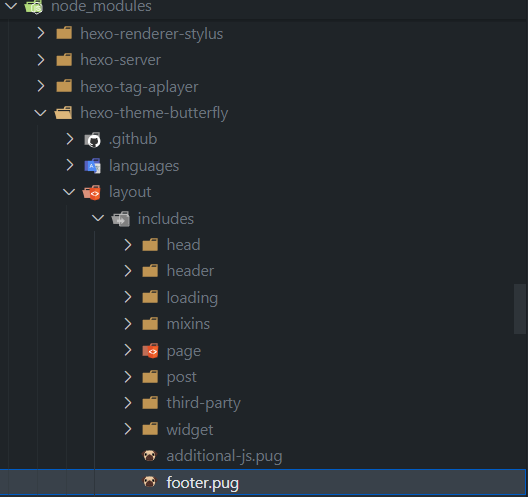Viewport: 528px width, 497px height.
Task: Click the layout folder HTML icon
Action: (x=92, y=192)
